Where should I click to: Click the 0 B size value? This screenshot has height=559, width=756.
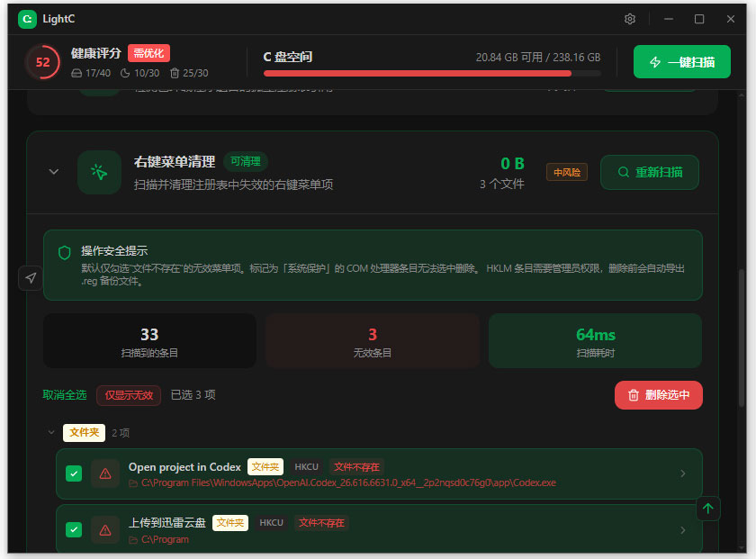(512, 164)
